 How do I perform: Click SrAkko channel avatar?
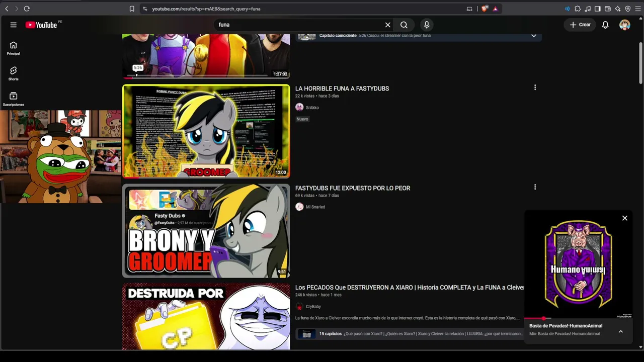pos(299,107)
